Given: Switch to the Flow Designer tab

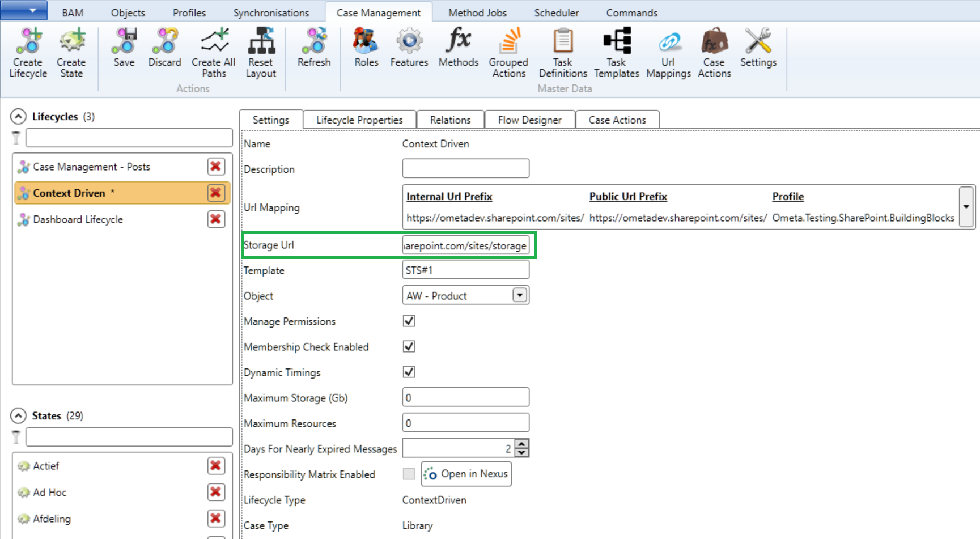Looking at the screenshot, I should click(529, 120).
